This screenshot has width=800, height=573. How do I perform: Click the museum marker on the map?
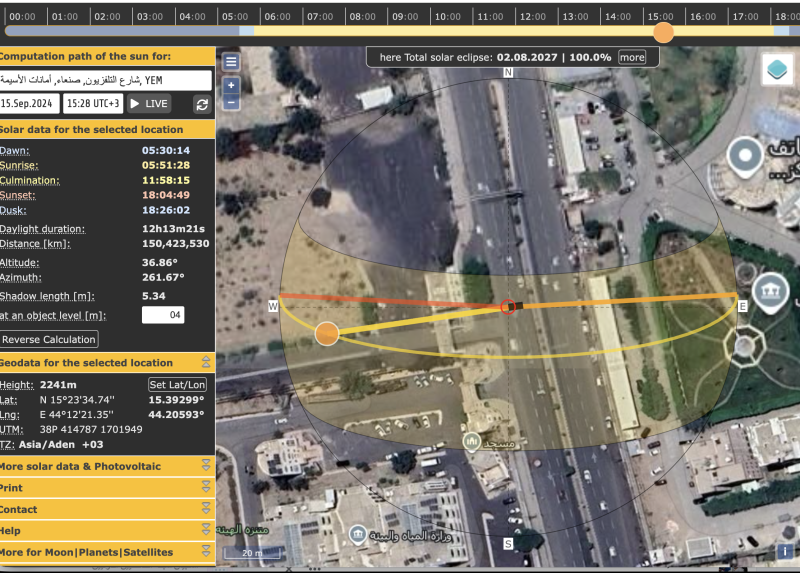tap(772, 291)
